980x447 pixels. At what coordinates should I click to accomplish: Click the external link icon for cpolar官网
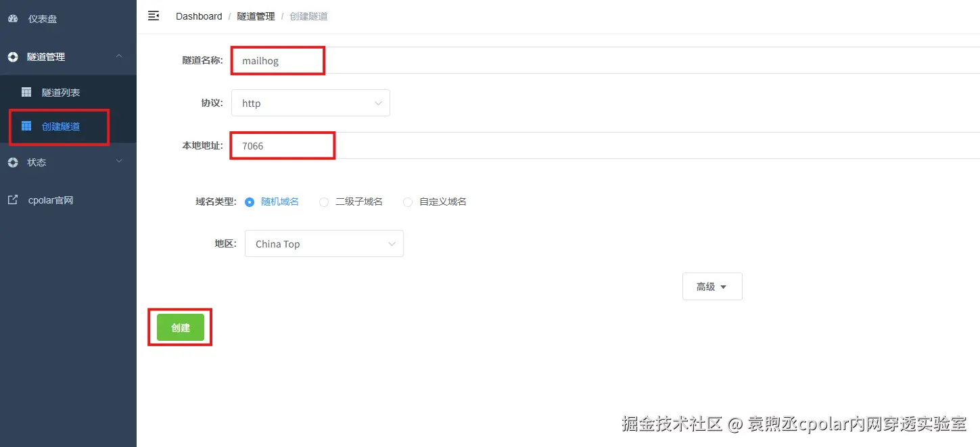(x=13, y=200)
